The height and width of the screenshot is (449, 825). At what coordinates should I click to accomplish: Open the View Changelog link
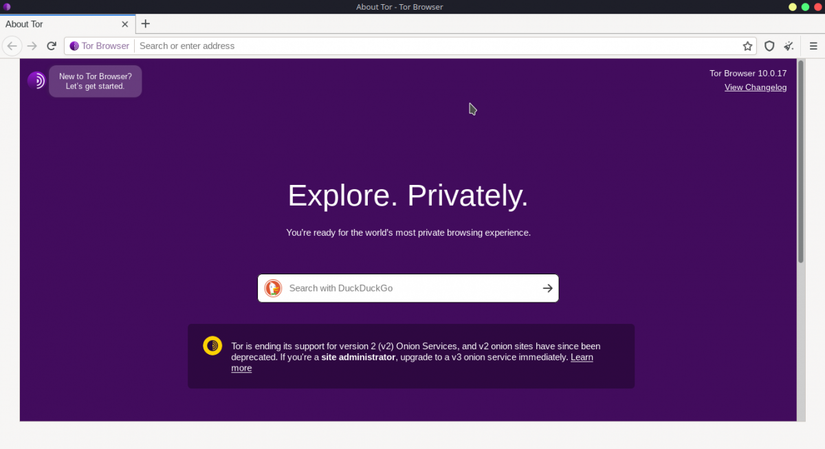756,87
